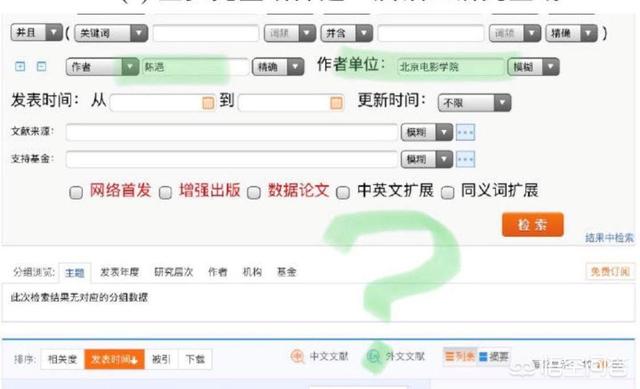Open the 精确 dropdown in keyword row
Screen dimensions: 640x389
pos(571,33)
